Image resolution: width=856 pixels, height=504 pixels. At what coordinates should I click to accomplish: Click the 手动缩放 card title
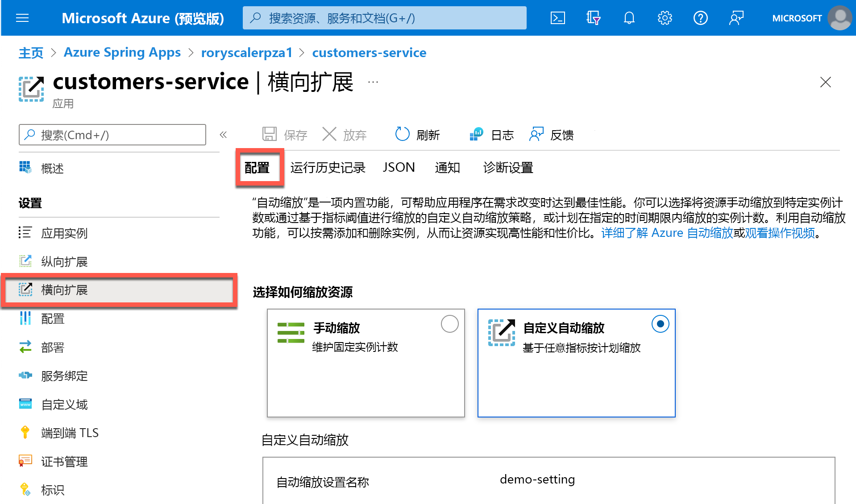click(x=337, y=328)
